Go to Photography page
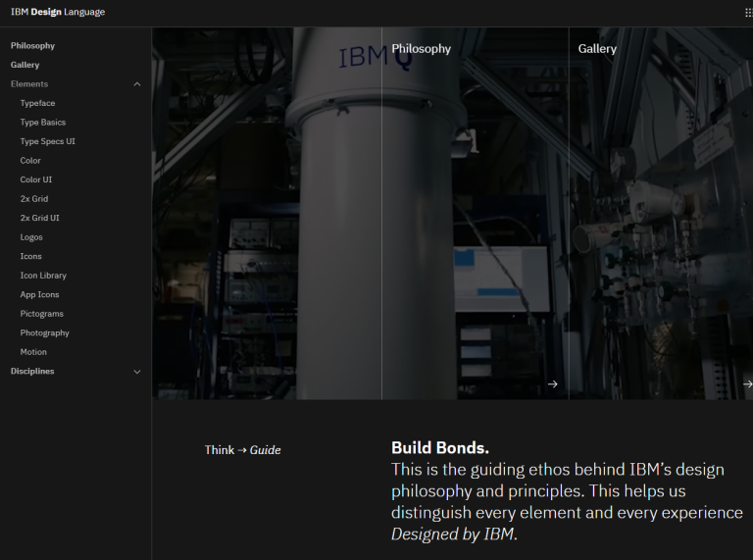Image resolution: width=753 pixels, height=560 pixels. click(45, 332)
